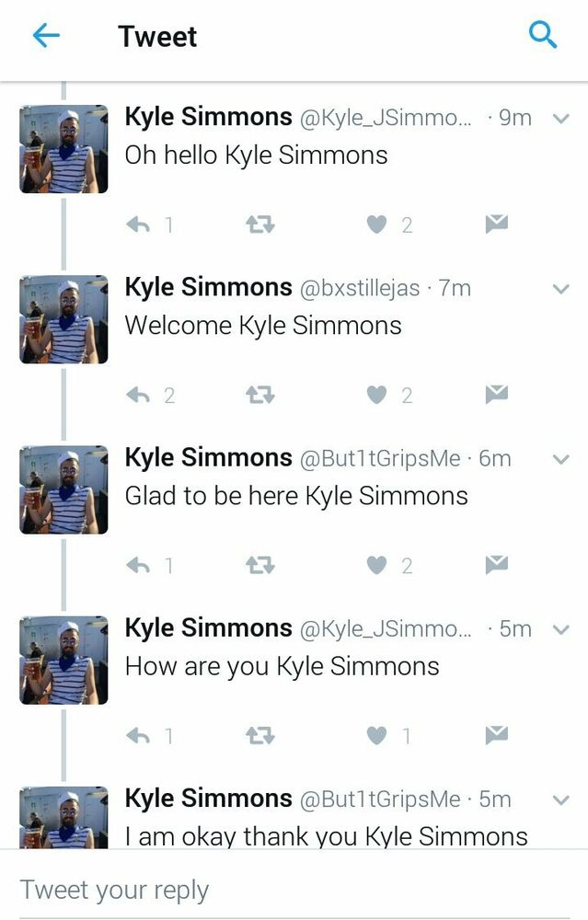
Task: Like the 'Glad to be here' tweet
Action: point(376,565)
